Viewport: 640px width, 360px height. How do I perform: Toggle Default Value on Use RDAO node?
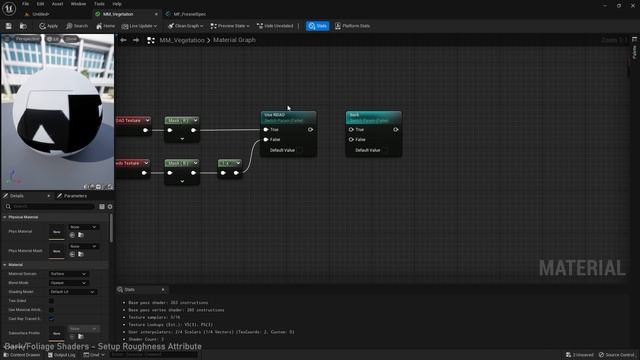(x=300, y=150)
